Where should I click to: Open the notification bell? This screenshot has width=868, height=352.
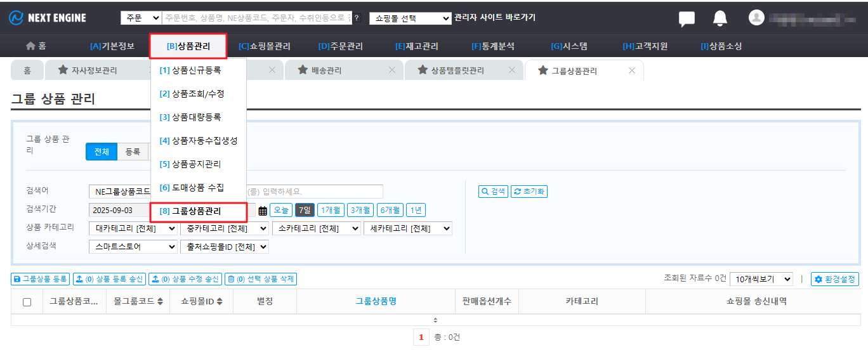coord(720,18)
